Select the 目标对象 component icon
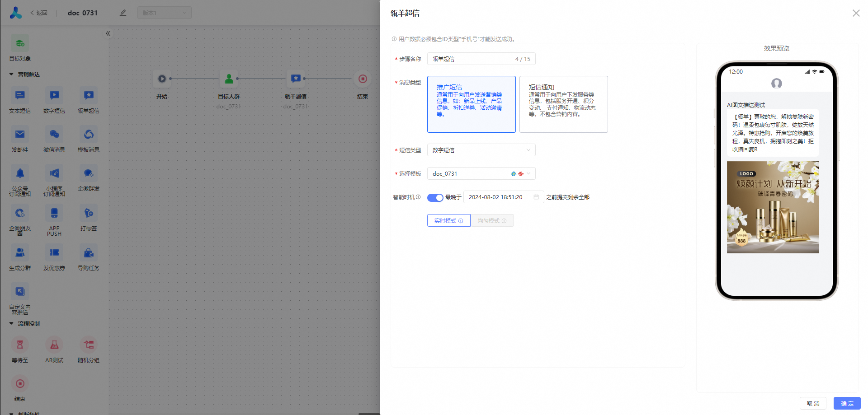This screenshot has height=415, width=868. [20, 43]
